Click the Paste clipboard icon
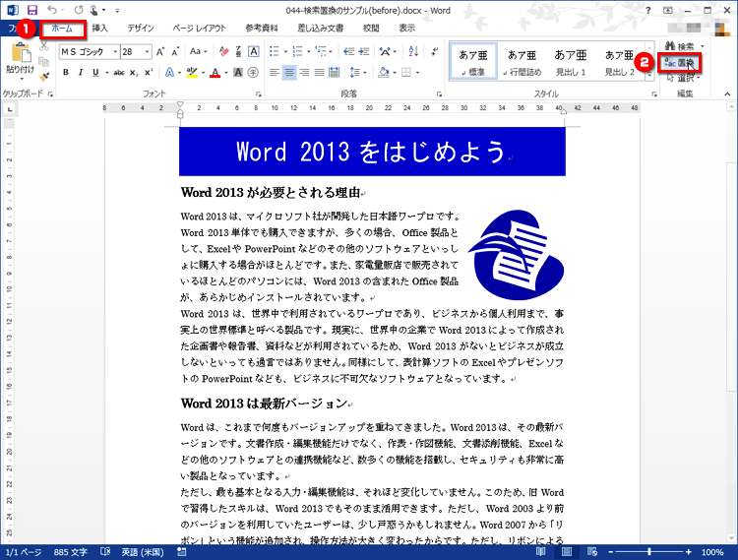 (x=21, y=53)
